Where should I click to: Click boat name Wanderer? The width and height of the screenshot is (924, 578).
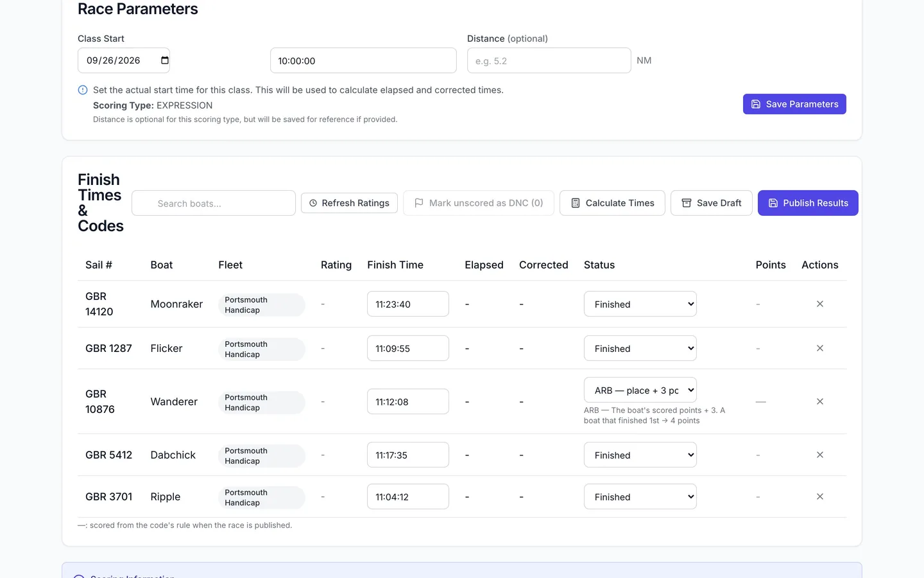[174, 401]
